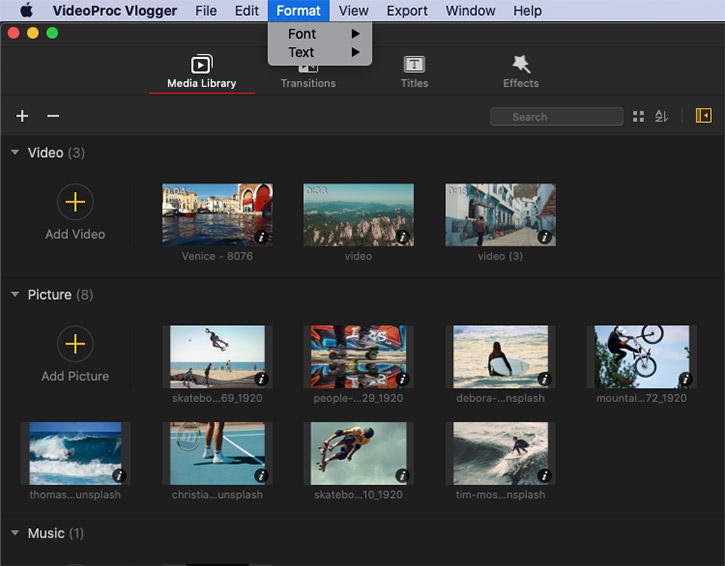Open the Apple menu

(26, 11)
